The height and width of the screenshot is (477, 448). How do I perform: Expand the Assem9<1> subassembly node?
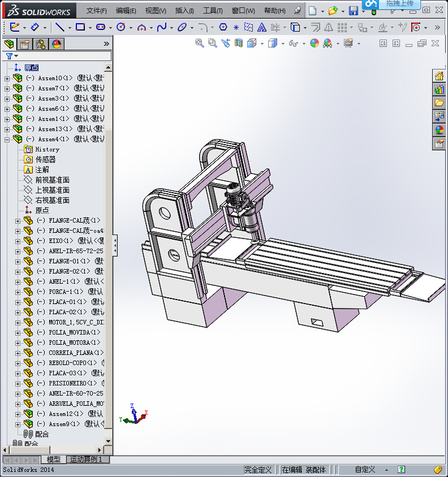pyautogui.click(x=18, y=424)
